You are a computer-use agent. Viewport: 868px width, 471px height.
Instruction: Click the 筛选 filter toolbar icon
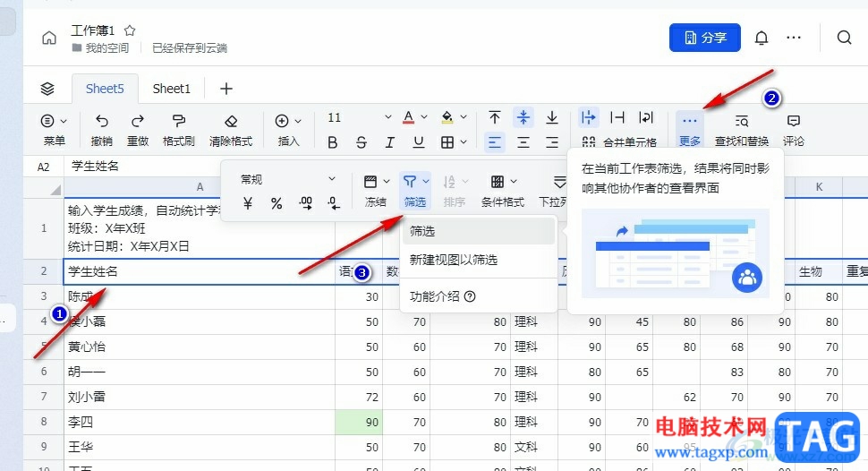pos(410,182)
